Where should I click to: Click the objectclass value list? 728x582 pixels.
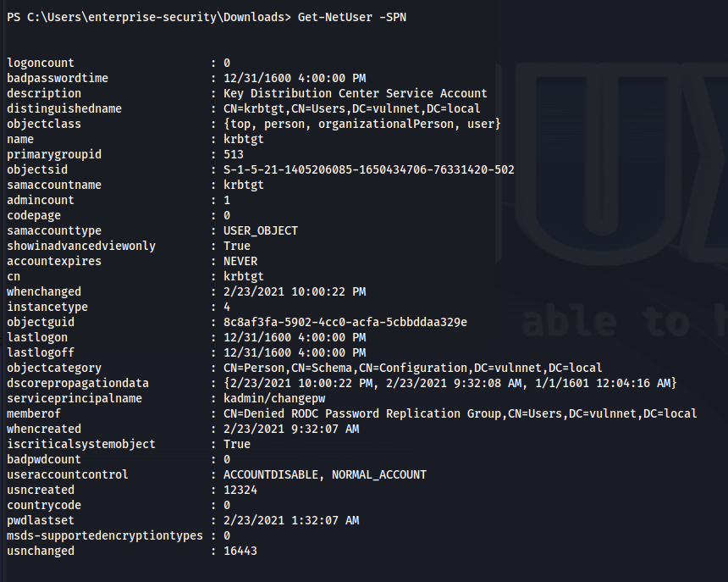pos(362,124)
